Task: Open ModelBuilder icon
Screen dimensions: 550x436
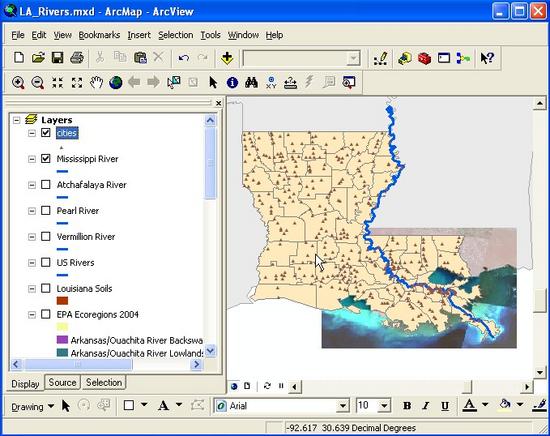Action: click(x=463, y=58)
